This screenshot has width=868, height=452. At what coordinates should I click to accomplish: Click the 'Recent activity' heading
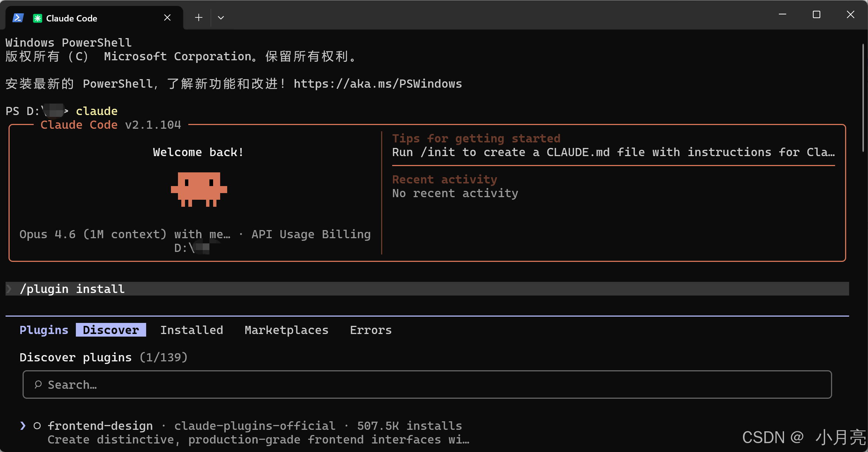tap(445, 179)
